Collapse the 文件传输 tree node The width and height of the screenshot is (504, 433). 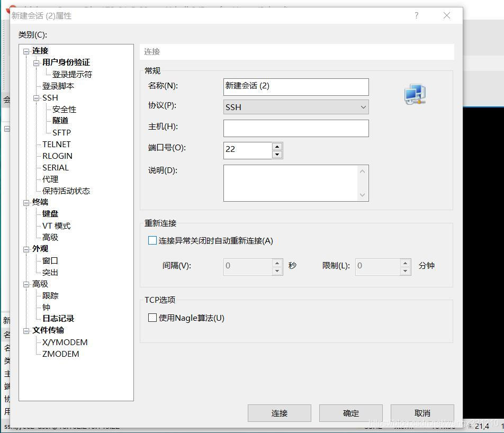point(26,331)
